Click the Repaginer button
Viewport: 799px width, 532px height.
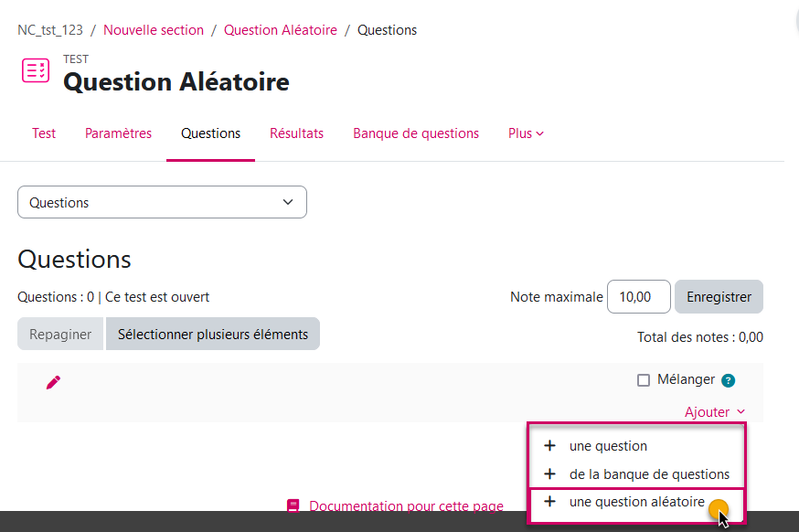point(59,334)
